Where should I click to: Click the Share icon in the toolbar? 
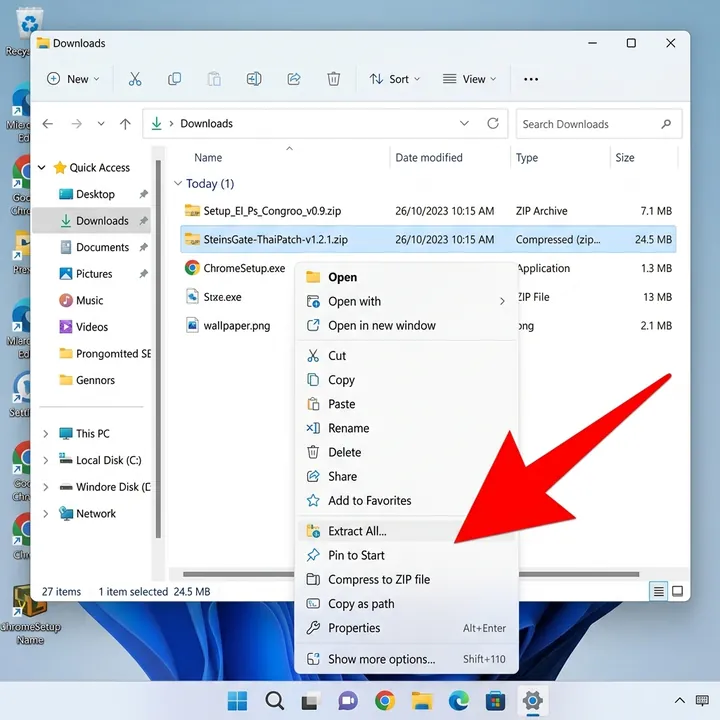294,79
